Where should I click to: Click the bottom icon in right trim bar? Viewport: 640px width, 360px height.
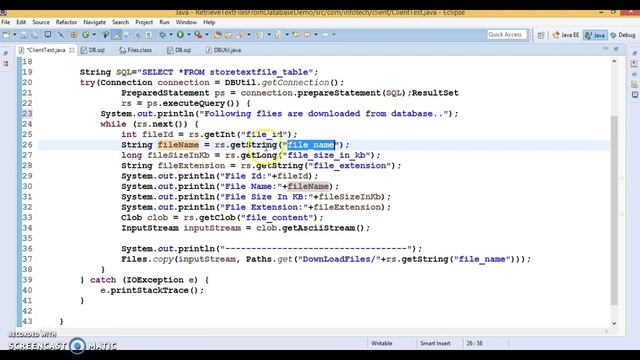pos(635,95)
